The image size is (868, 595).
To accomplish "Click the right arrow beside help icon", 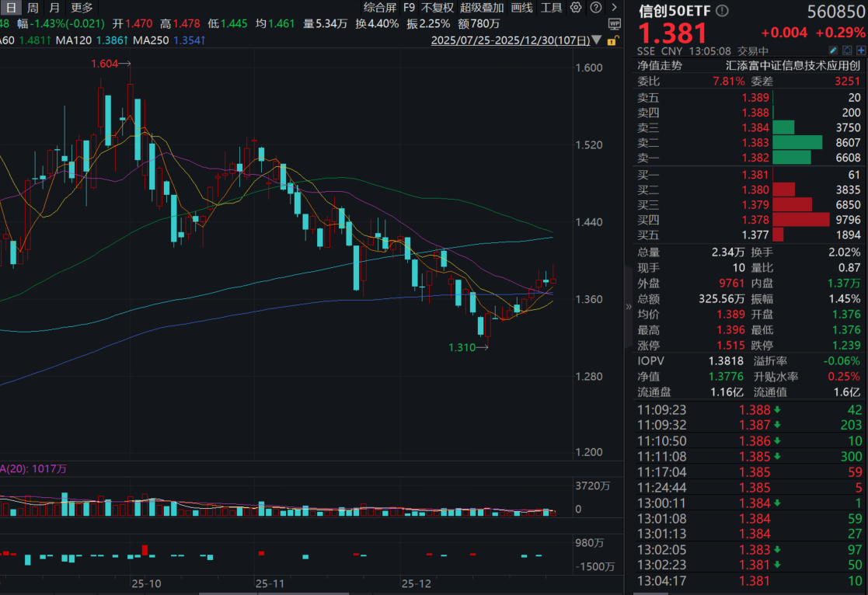I will point(613,8).
